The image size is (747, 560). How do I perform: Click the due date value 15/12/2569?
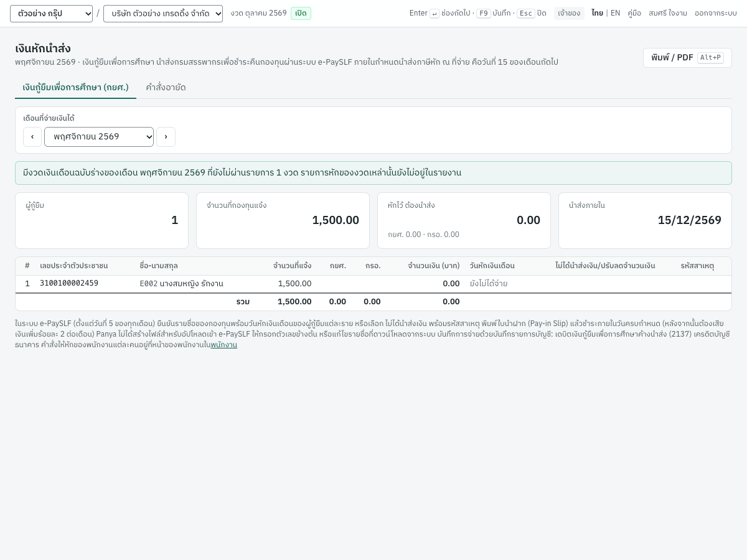690,220
